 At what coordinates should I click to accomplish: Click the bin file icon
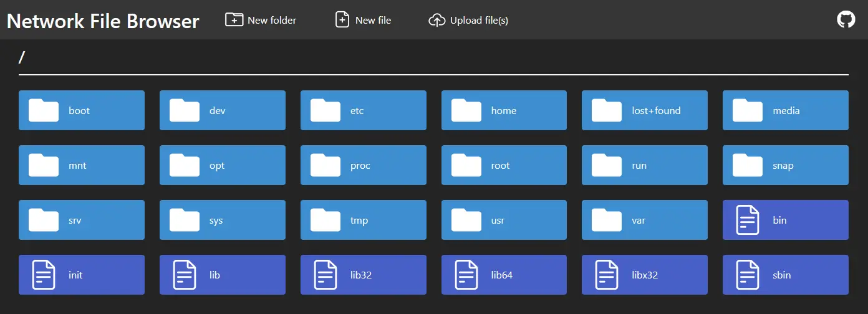(x=748, y=220)
